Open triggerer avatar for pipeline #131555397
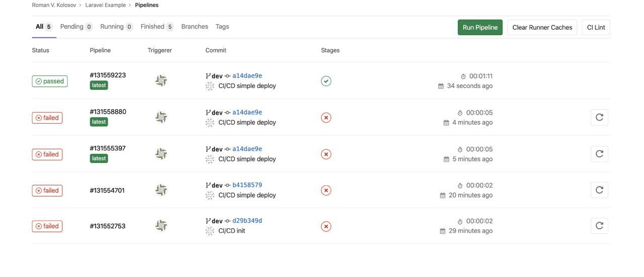Viewport: 644px width, 277px height. point(161,154)
